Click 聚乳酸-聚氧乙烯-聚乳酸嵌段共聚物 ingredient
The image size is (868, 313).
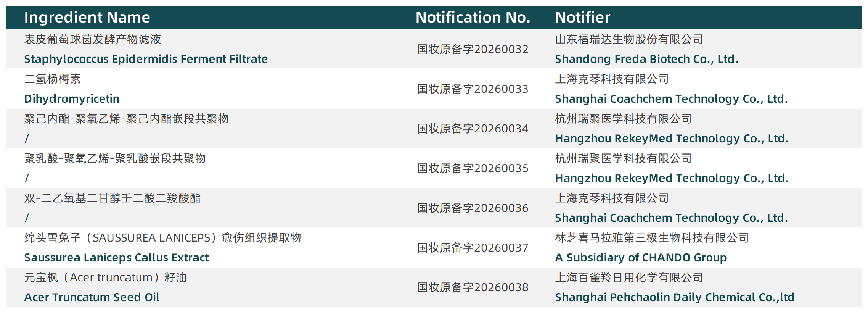pyautogui.click(x=115, y=158)
